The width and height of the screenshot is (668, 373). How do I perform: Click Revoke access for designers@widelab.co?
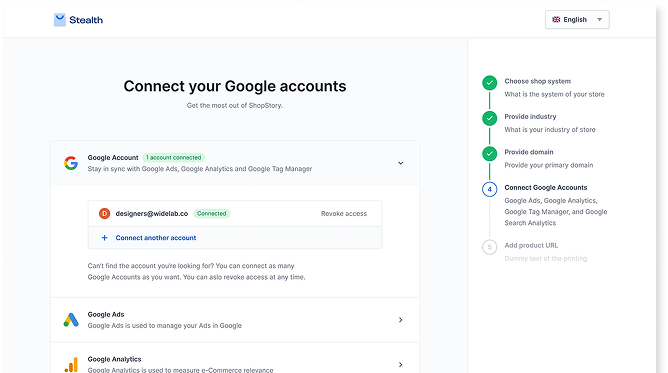[344, 213]
